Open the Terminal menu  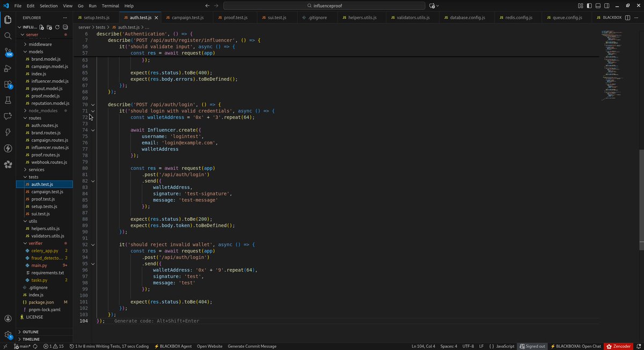111,6
